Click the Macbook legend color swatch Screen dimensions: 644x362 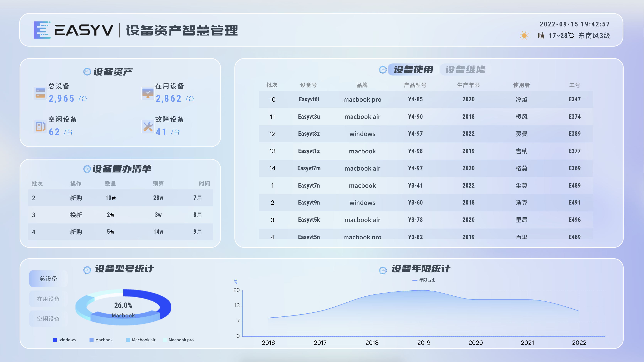click(x=92, y=340)
